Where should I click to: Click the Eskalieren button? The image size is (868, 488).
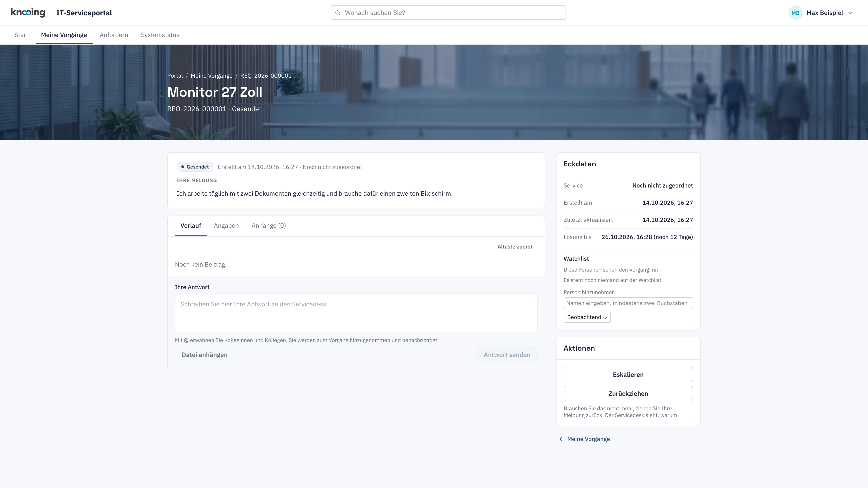tap(628, 375)
